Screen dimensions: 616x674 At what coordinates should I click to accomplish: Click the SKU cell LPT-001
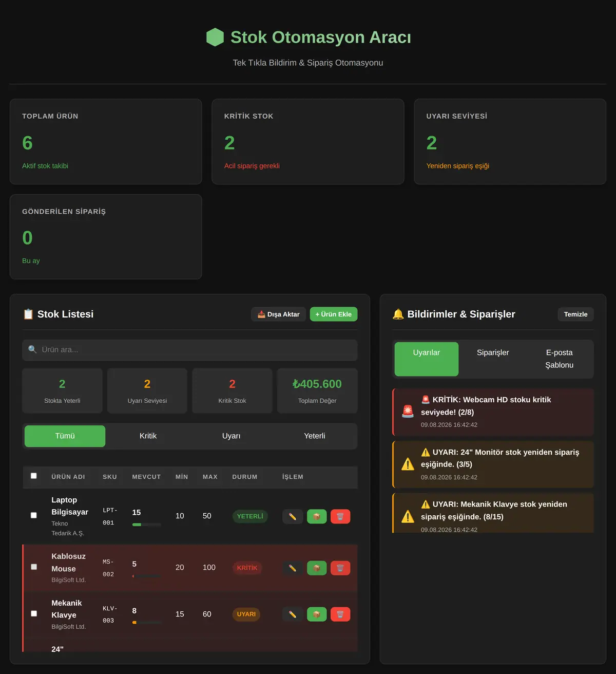click(110, 516)
